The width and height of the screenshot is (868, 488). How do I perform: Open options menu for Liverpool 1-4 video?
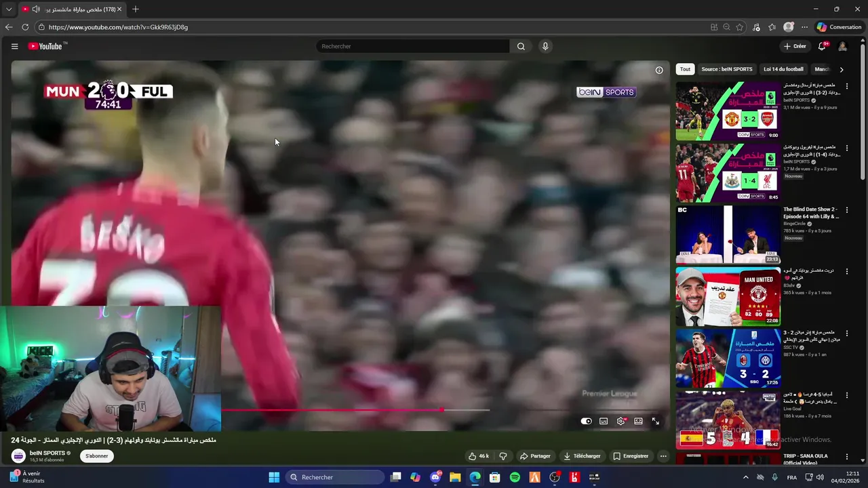846,148
